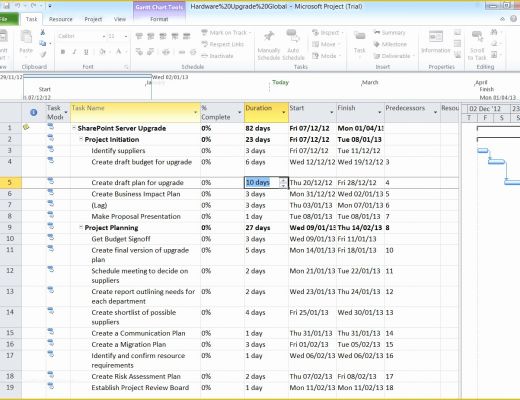Image resolution: width=520 pixels, height=400 pixels.
Task: Click the Unlink Tasks icon
Action: click(x=193, y=52)
